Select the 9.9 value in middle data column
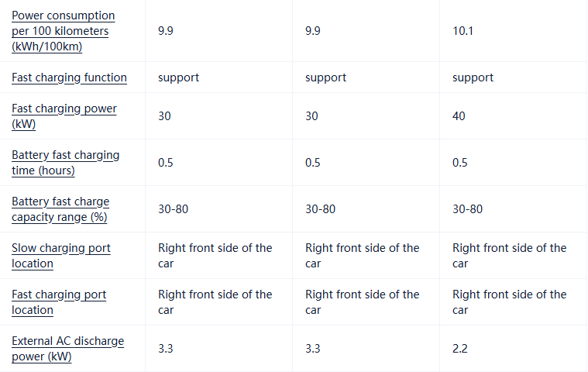The image size is (588, 372). 313,31
